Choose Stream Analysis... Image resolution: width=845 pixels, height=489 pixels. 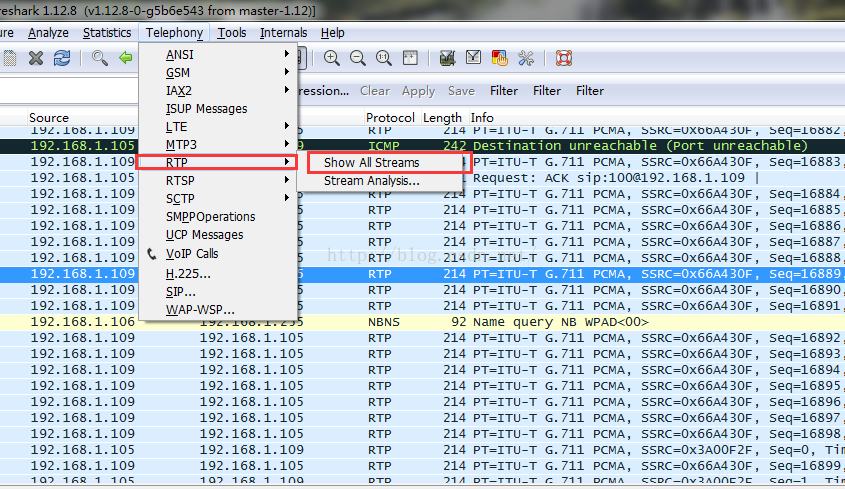pos(380,181)
